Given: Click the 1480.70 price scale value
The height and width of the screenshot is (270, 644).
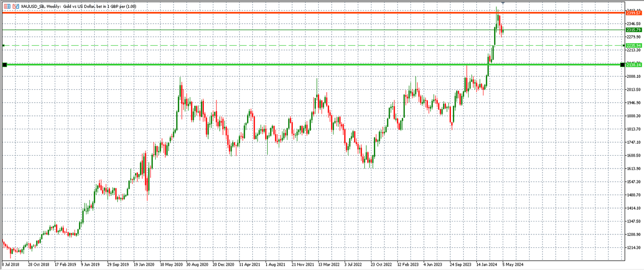Looking at the screenshot, I should tap(634, 195).
